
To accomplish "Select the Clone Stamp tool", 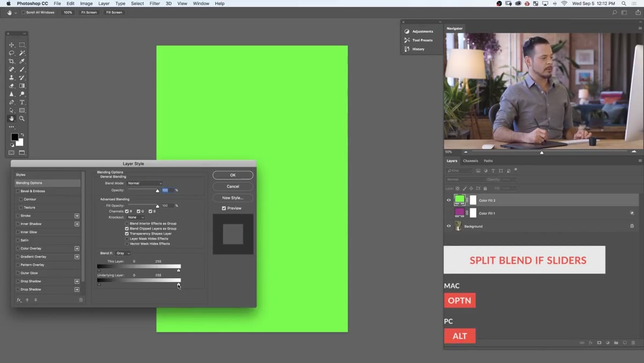I will pos(11,78).
